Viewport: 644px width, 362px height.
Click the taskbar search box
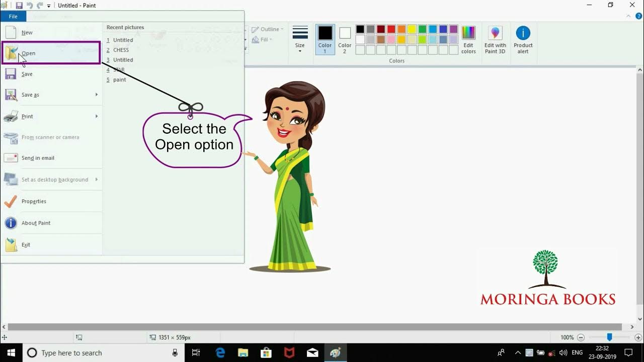click(x=103, y=352)
